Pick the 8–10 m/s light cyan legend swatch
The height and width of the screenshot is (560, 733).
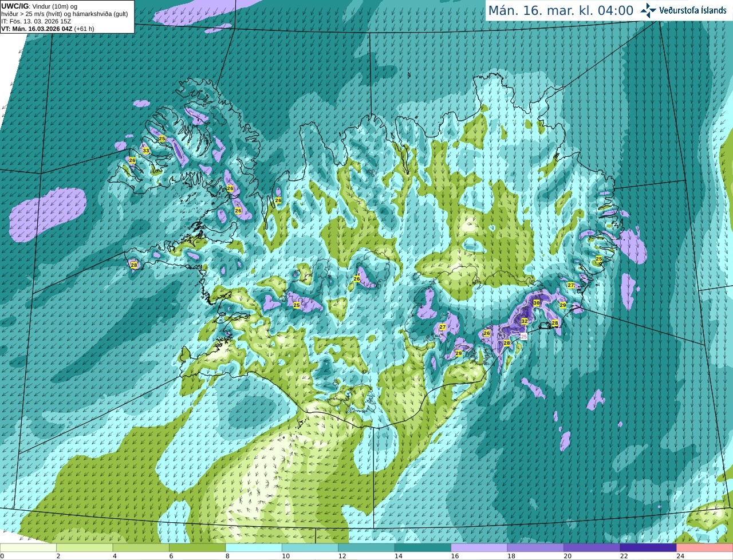click(254, 548)
